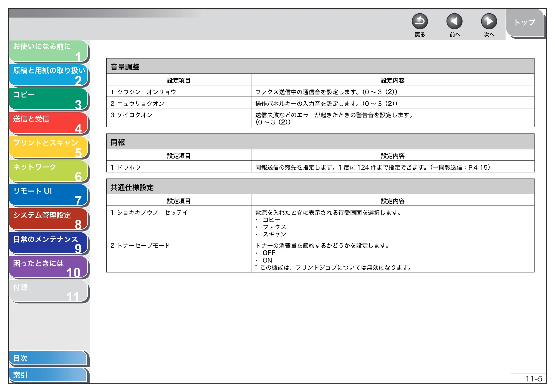Select row 1 ショキキノウノ セッテイ
Screen dimensions: 555x392
tap(320, 223)
